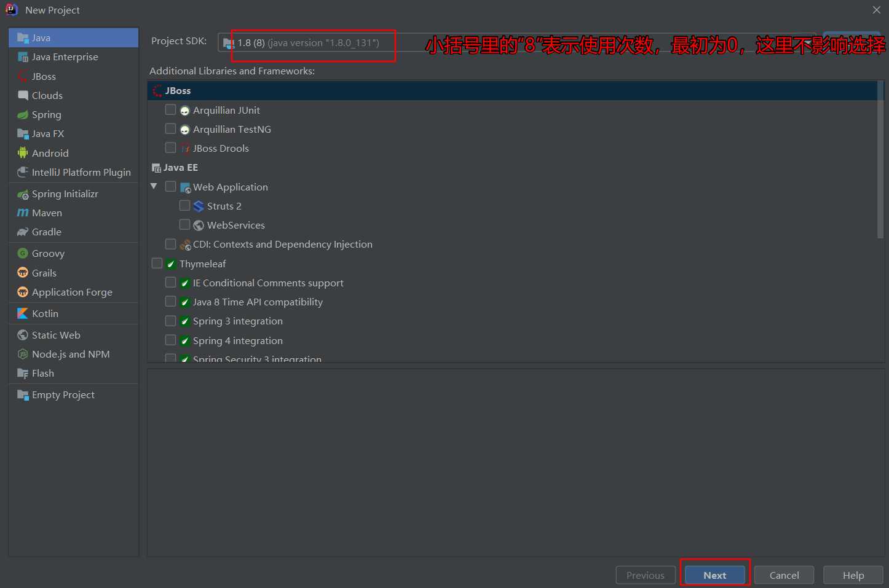The width and height of the screenshot is (889, 588).
Task: Click the Static Web globe icon
Action: (x=23, y=335)
